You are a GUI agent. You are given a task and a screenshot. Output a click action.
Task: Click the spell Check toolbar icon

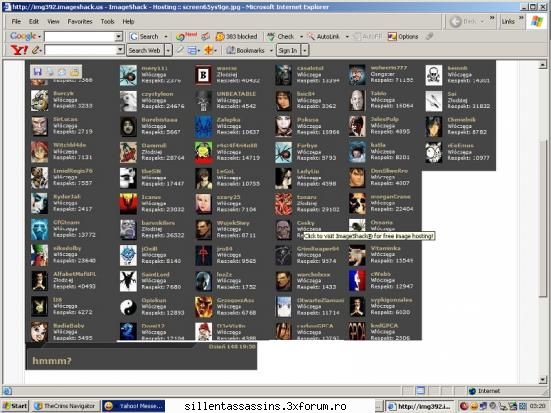(271, 37)
